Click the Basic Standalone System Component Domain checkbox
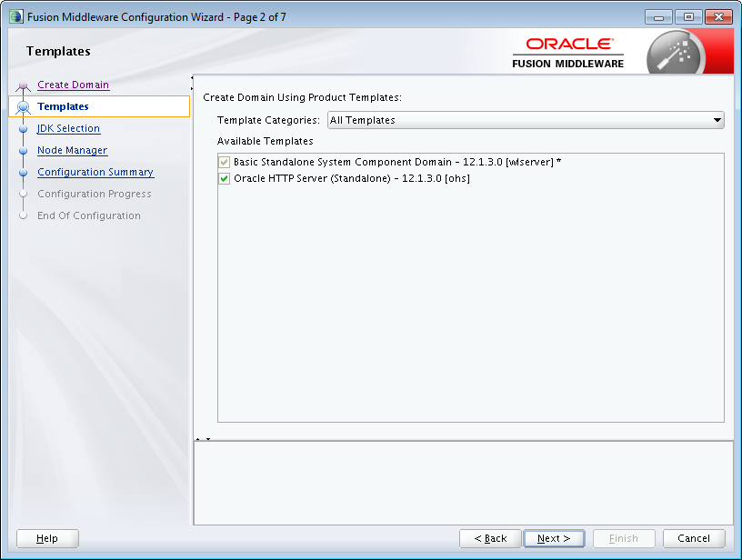 point(224,162)
